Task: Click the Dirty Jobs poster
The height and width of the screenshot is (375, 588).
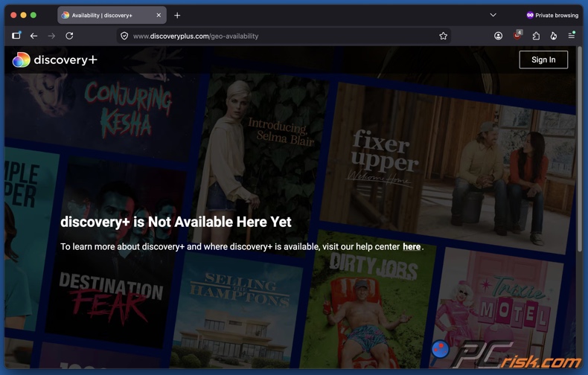Action: click(369, 300)
